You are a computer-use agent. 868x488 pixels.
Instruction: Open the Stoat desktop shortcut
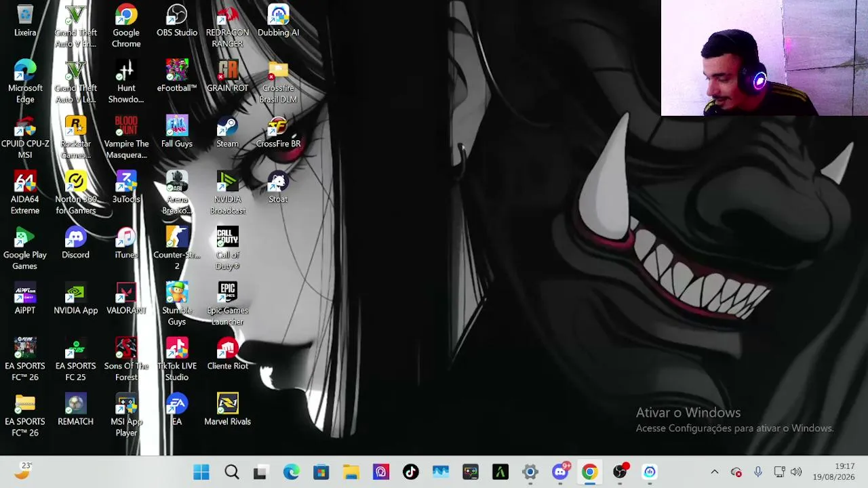click(x=278, y=188)
